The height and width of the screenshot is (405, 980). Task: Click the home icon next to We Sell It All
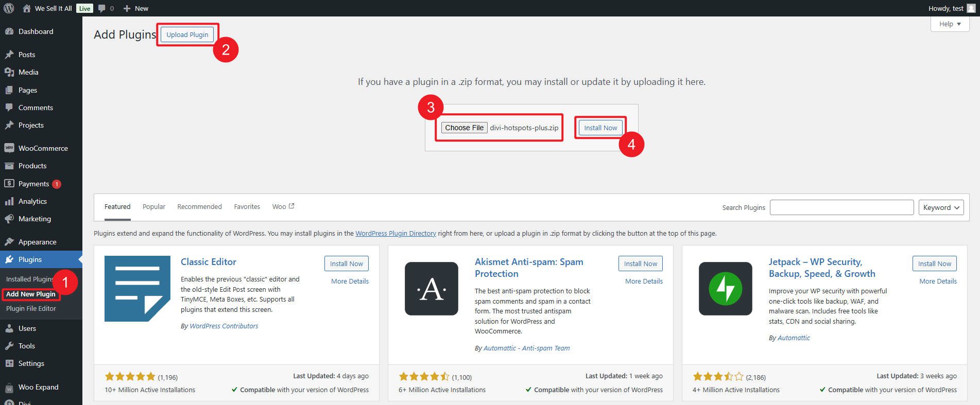(27, 8)
